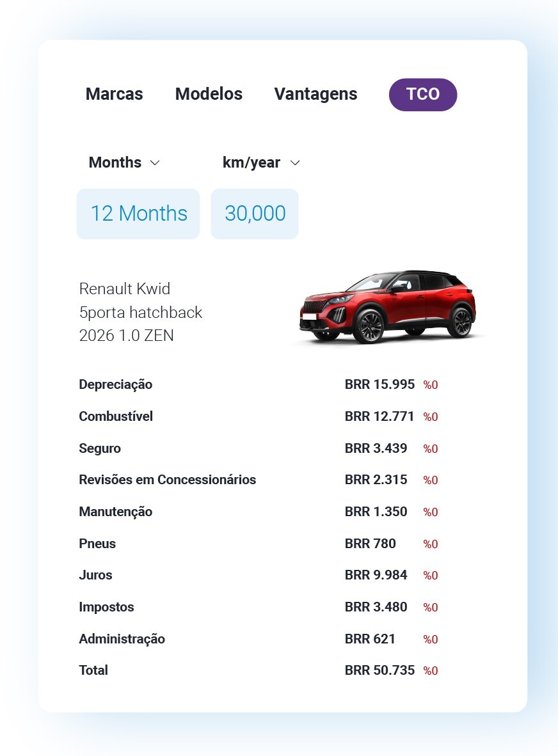Click the km/year dropdown label
558x756 pixels.
point(251,162)
